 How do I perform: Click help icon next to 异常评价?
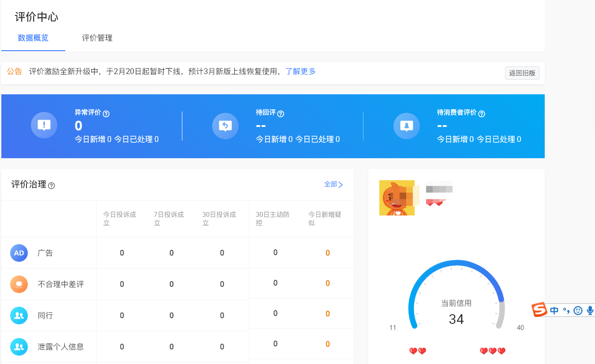(106, 114)
